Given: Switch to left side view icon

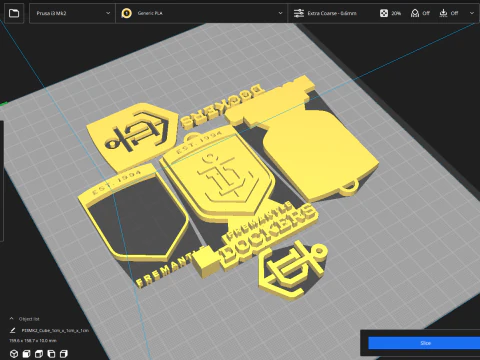Looking at the screenshot, I should (x=51, y=353).
